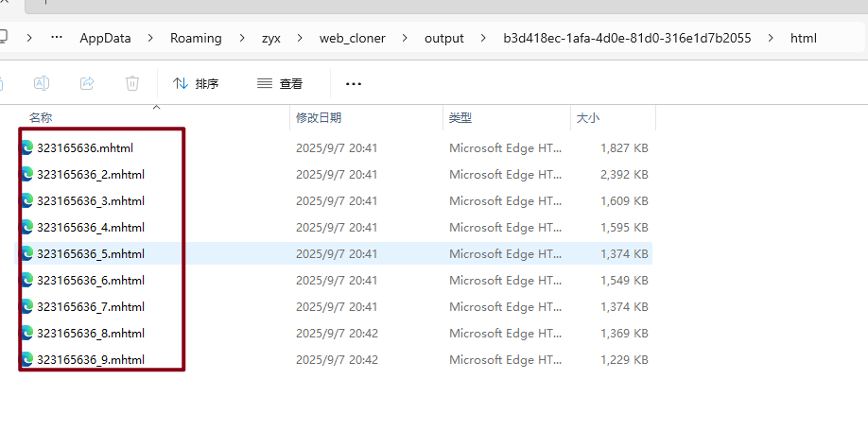Select the file named 323165636_2.mhtml
Image resolution: width=868 pixels, height=431 pixels.
pyautogui.click(x=91, y=175)
